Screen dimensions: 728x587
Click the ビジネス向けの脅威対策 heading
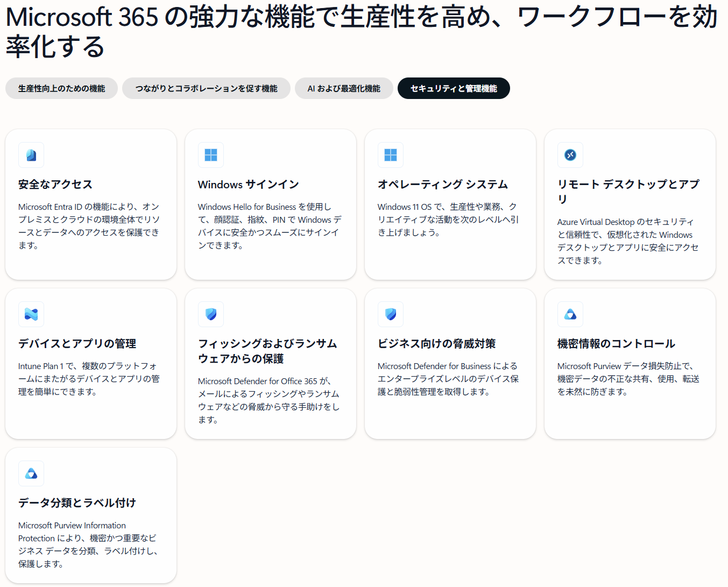point(437,344)
